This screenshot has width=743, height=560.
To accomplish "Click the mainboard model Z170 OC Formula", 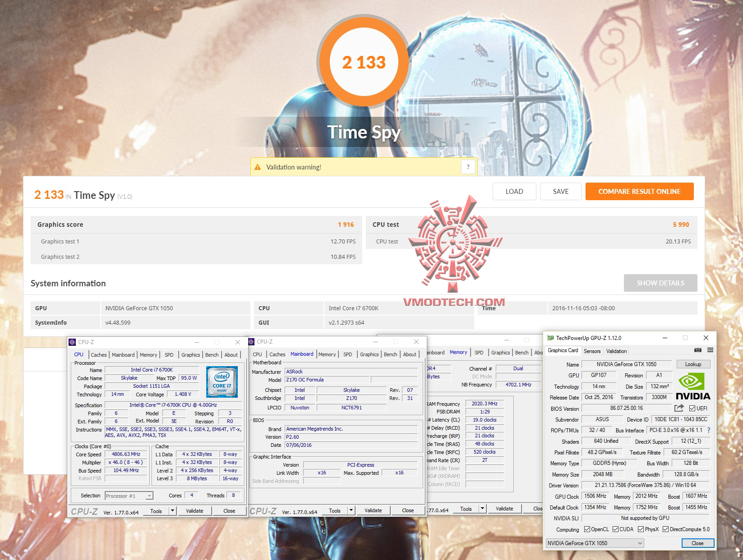I will (x=327, y=380).
